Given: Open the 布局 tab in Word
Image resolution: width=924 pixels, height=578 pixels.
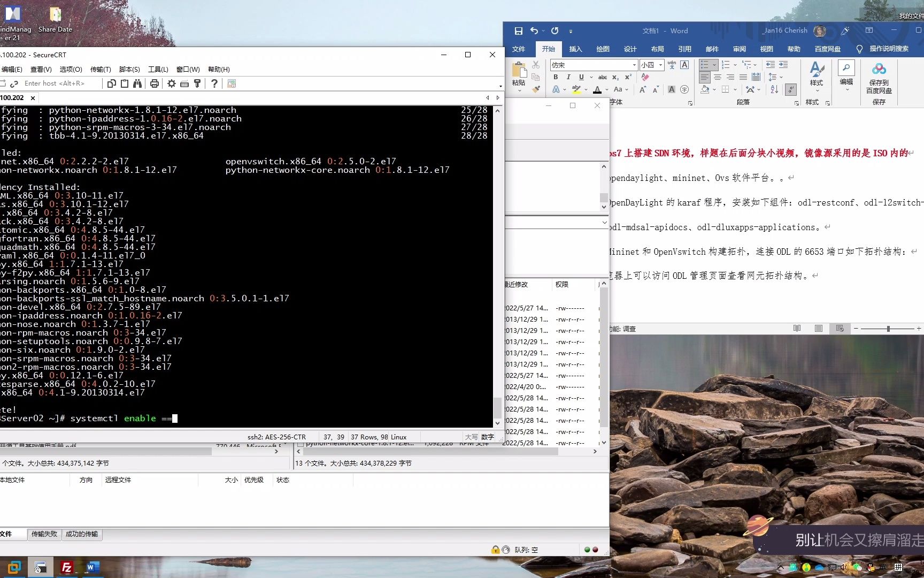Looking at the screenshot, I should click(658, 49).
